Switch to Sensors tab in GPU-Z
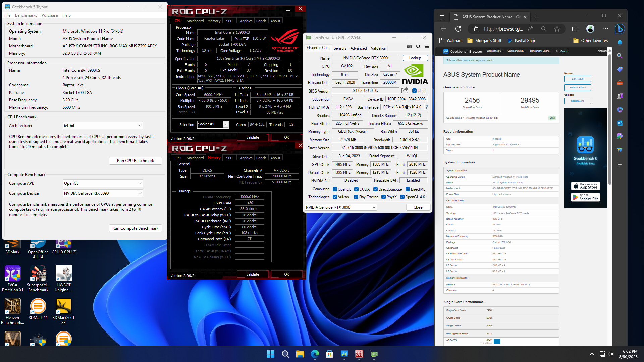Screen dimensions: 644x362 [x=340, y=48]
